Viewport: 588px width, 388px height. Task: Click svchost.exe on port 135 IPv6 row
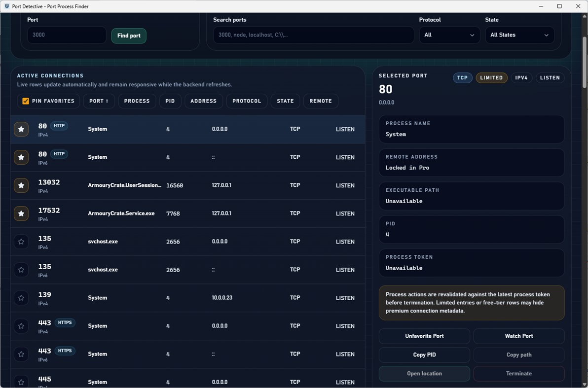(x=103, y=270)
